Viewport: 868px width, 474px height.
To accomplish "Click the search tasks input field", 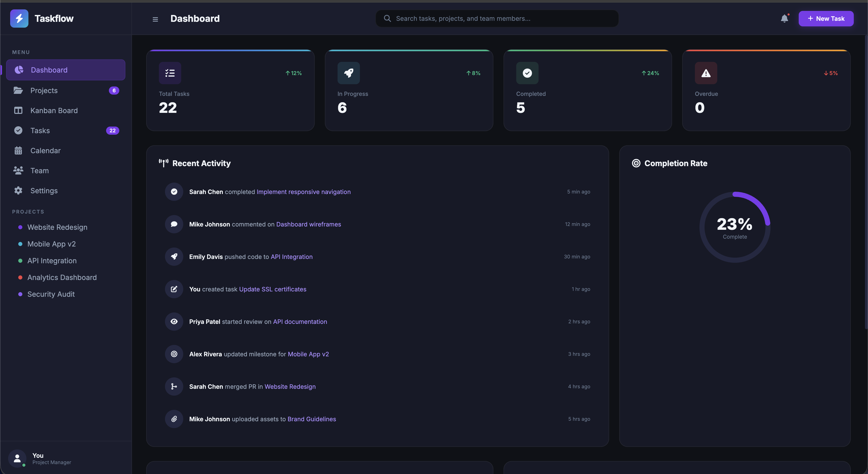I will click(497, 19).
